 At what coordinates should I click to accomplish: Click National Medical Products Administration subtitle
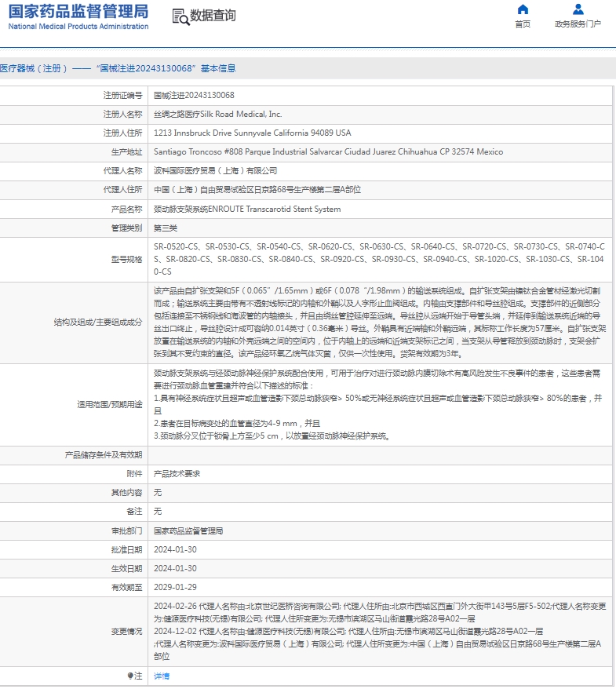pos(78,27)
